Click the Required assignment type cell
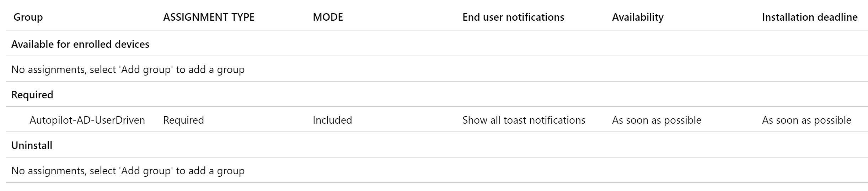868x191 pixels. pyautogui.click(x=183, y=120)
